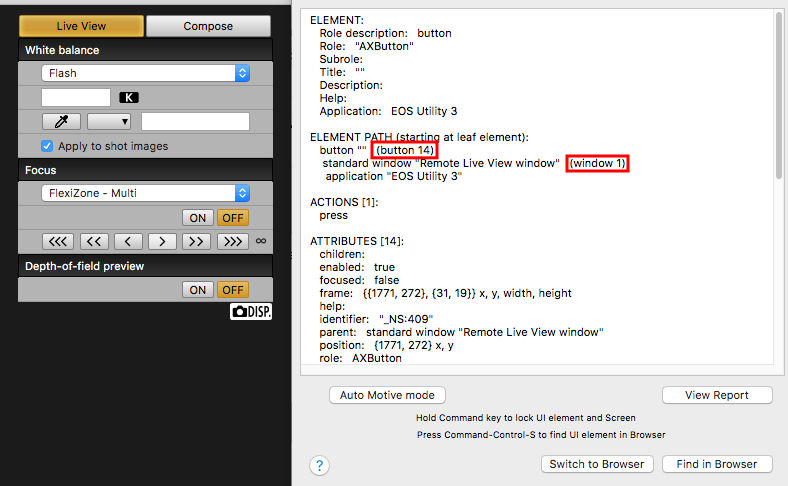Open the help question mark button
This screenshot has width=788, height=486.
tap(320, 465)
